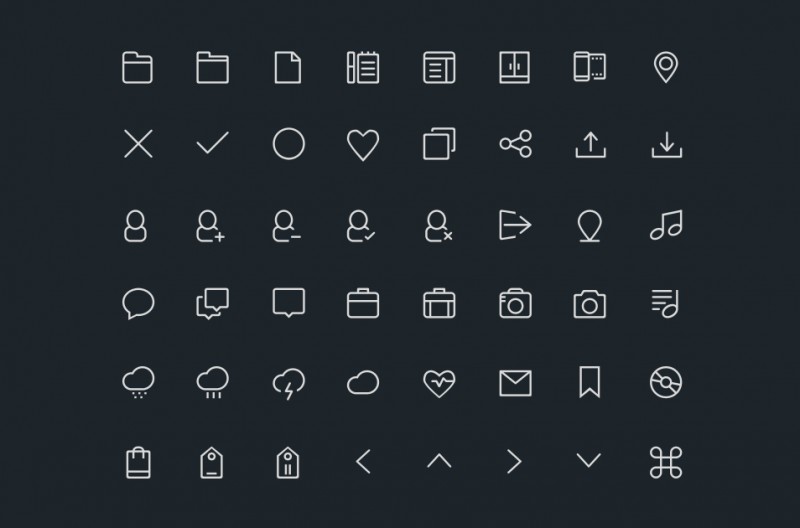Click the command key symbol icon
Screen dimensions: 800x528
[x=666, y=463]
